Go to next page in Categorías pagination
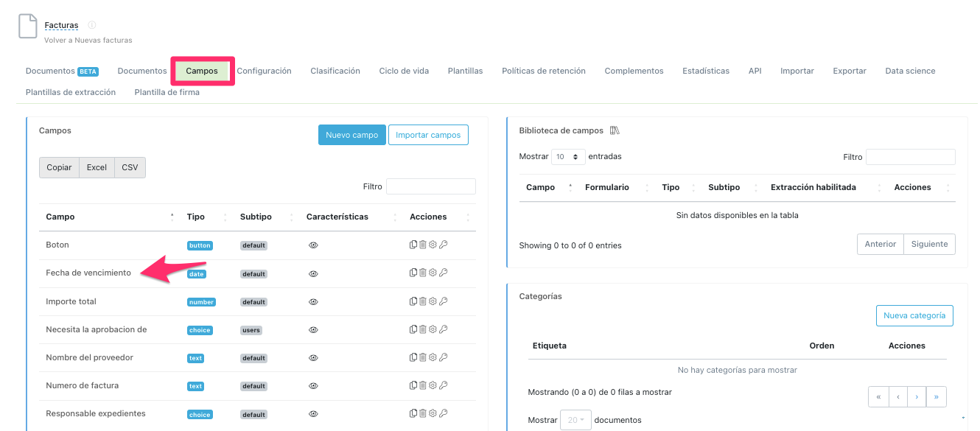The image size is (980, 431). [917, 396]
